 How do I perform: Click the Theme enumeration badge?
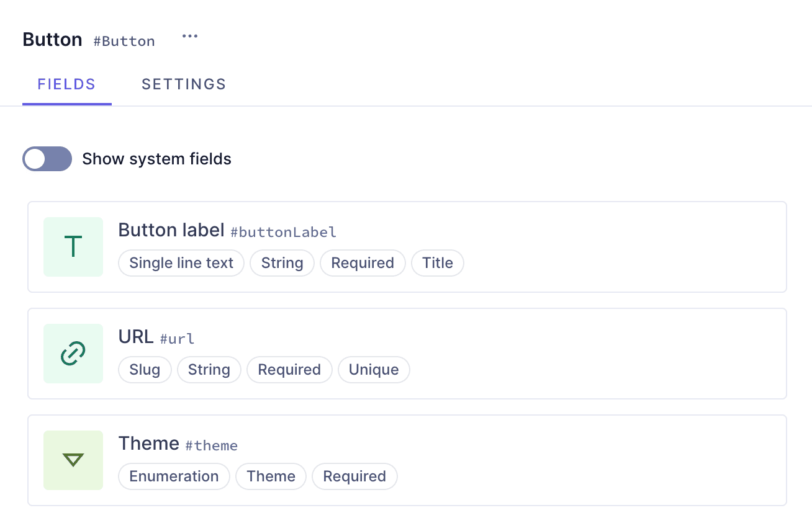[x=271, y=476]
